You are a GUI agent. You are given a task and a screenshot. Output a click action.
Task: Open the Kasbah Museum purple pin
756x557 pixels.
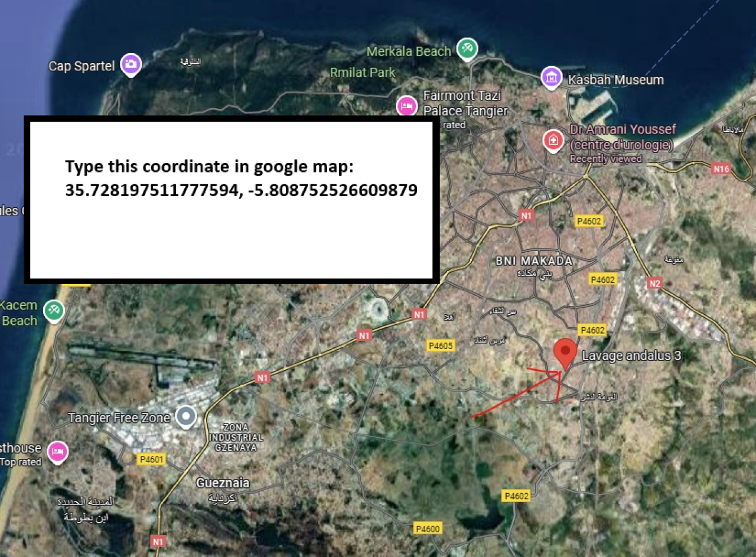(551, 77)
